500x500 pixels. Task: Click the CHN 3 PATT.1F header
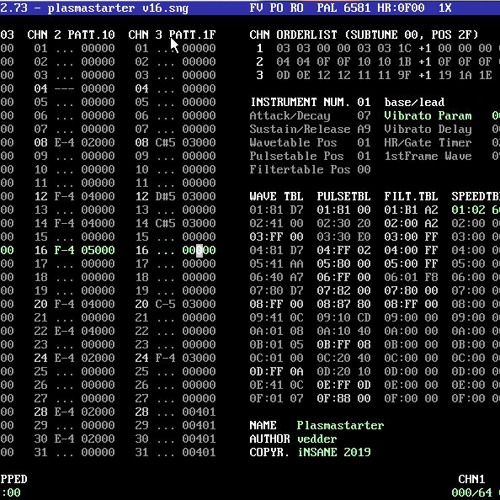pos(172,35)
